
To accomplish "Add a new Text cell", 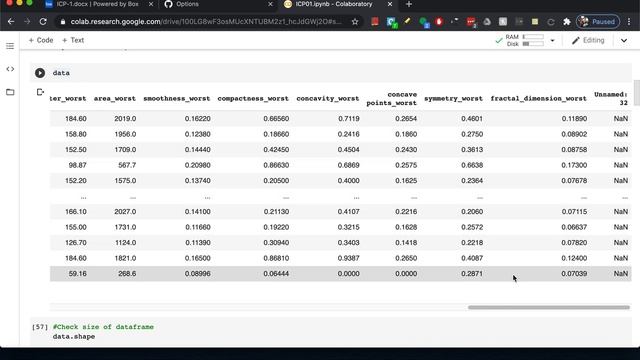I will (73, 40).
